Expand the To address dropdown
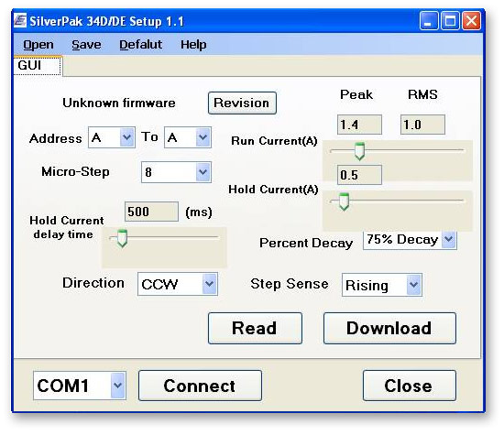The height and width of the screenshot is (435, 504). click(188, 137)
